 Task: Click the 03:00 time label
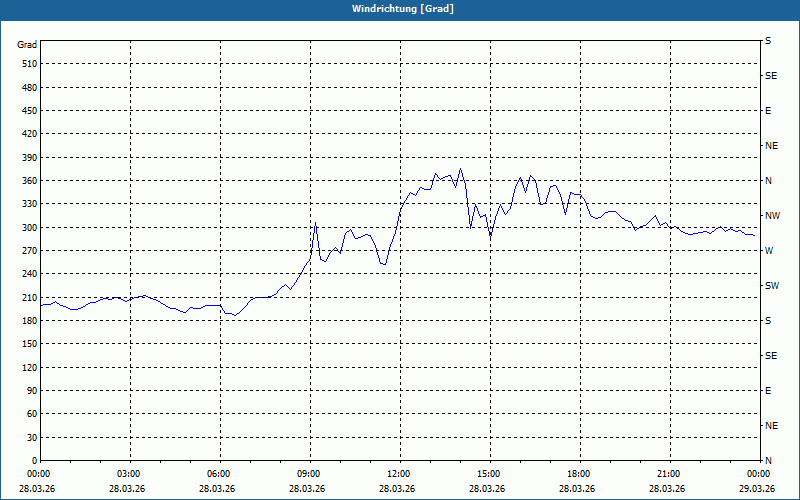click(128, 474)
